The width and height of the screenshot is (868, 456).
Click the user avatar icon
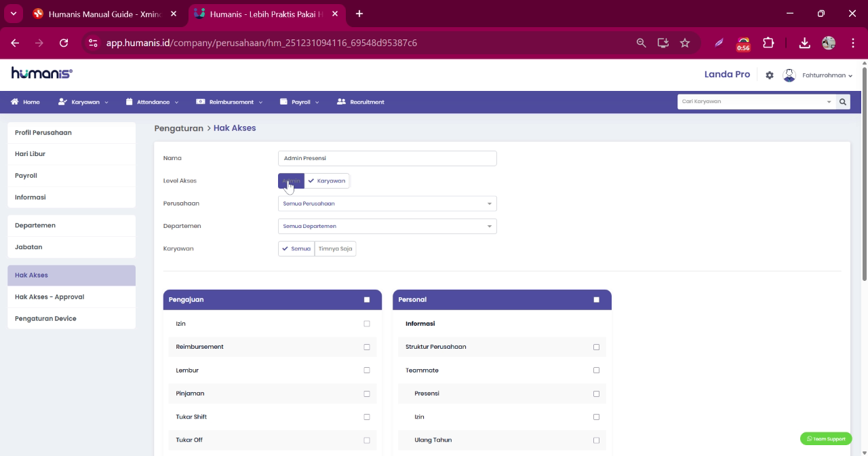(789, 75)
